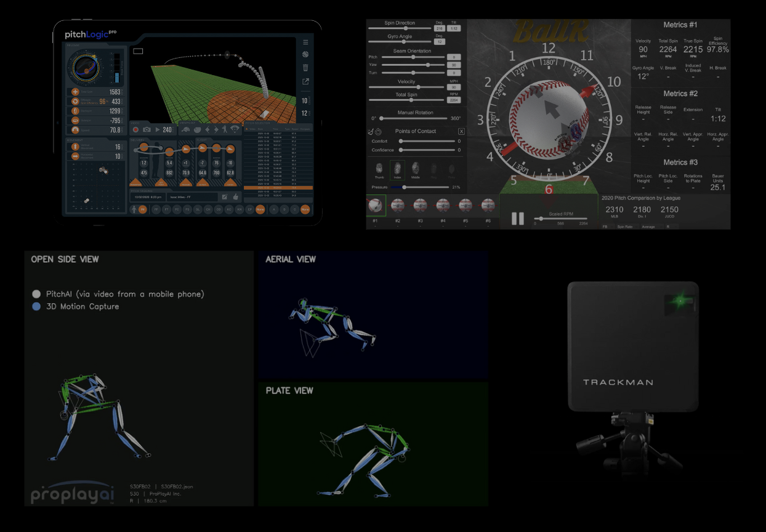Screen dimensions: 766x532
Task: Click the Horizontal Movement arrow icon
Action: coord(75,156)
